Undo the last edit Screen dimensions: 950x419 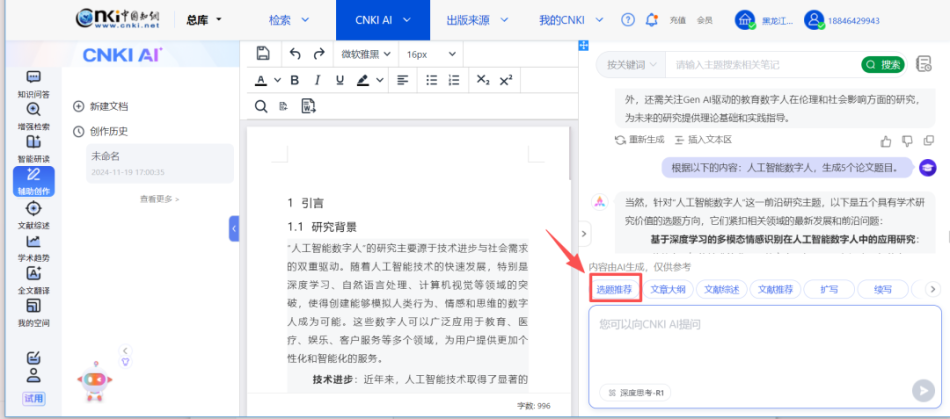pos(294,53)
